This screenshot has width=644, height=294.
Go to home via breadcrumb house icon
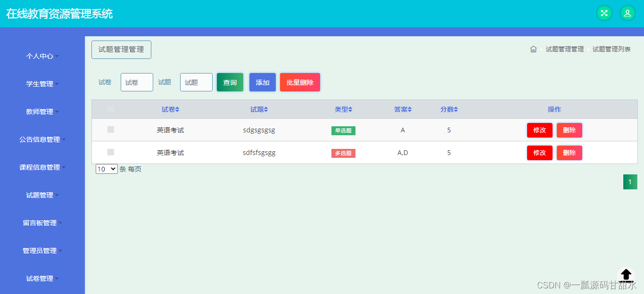[533, 49]
